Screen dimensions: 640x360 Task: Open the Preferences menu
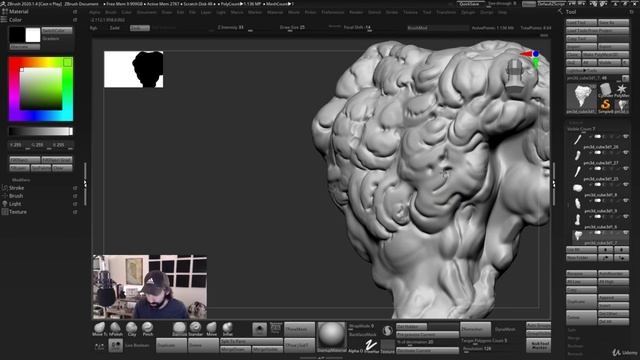tap(332, 12)
